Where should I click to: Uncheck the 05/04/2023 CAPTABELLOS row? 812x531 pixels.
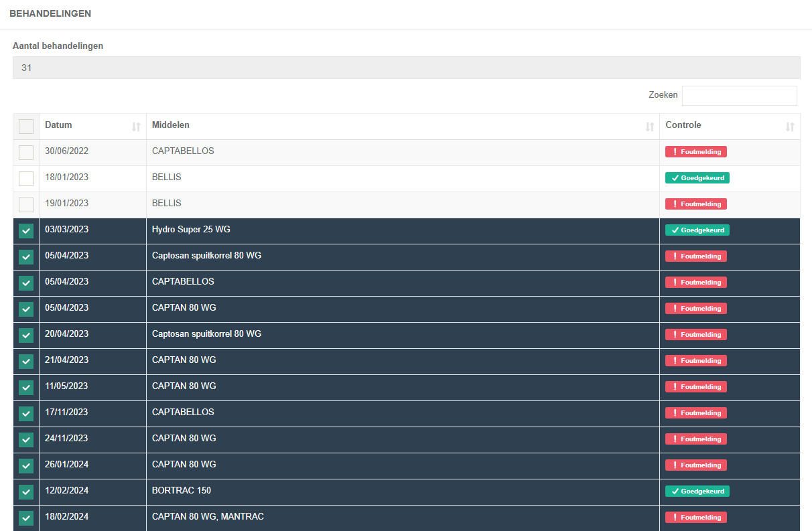pos(26,283)
